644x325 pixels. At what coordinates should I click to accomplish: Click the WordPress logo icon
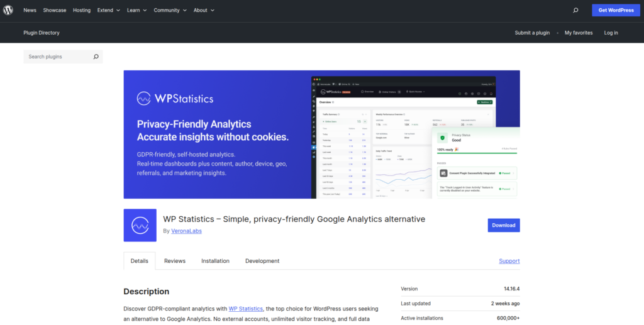coord(8,10)
